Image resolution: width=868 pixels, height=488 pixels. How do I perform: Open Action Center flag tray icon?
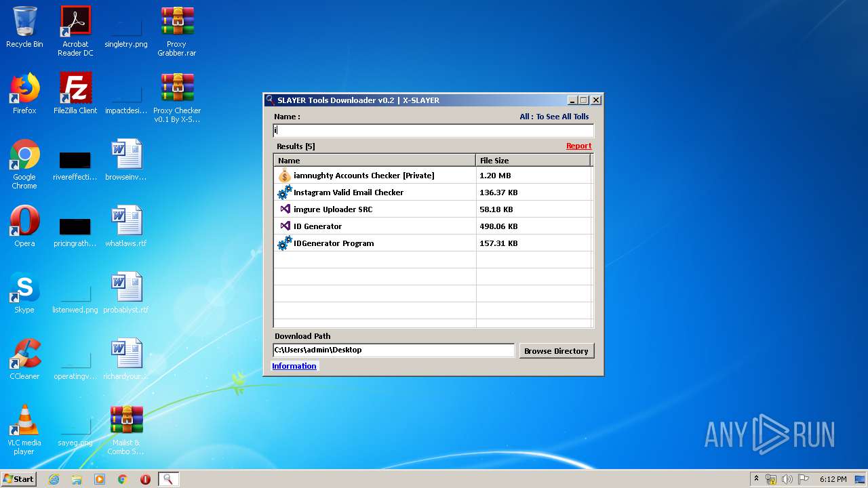tap(804, 479)
